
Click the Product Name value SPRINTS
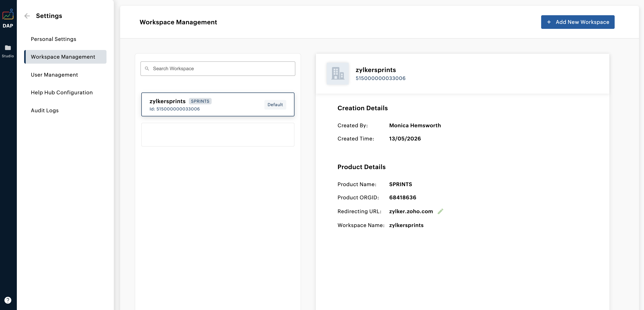point(400,185)
